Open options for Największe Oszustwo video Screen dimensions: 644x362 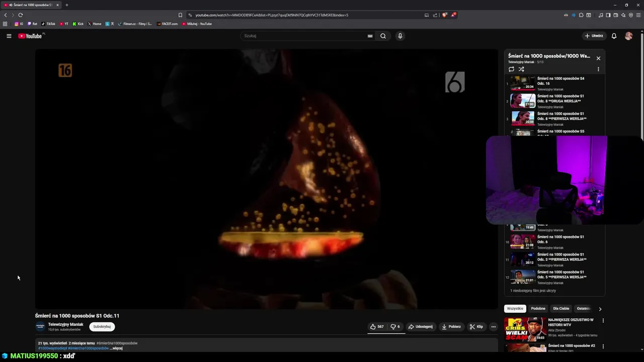(603, 321)
